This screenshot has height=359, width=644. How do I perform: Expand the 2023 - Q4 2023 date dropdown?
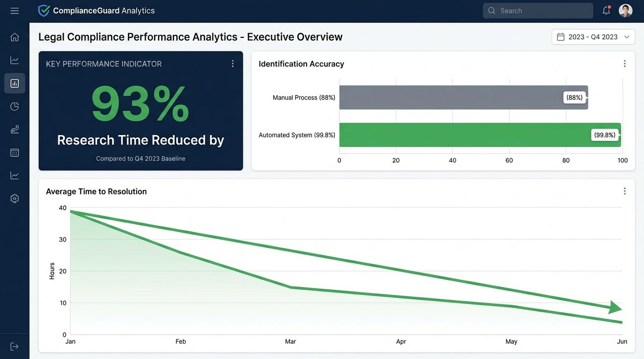pos(593,37)
